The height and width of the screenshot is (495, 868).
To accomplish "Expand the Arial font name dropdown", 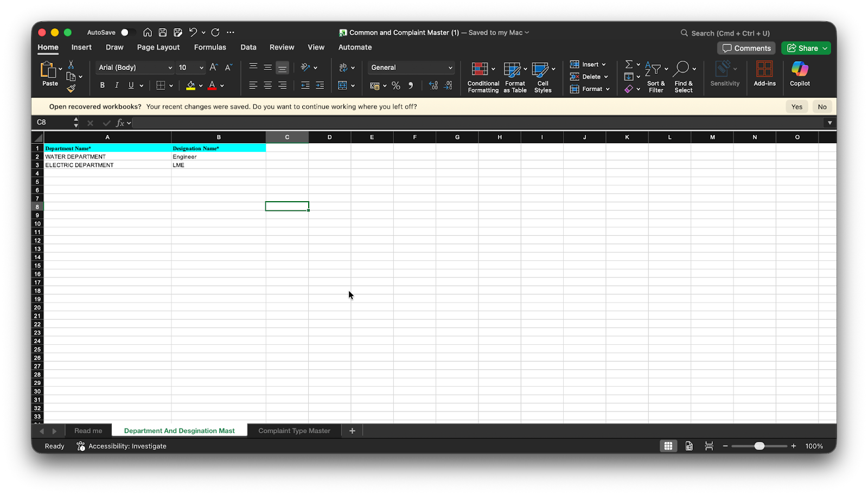I will click(170, 68).
